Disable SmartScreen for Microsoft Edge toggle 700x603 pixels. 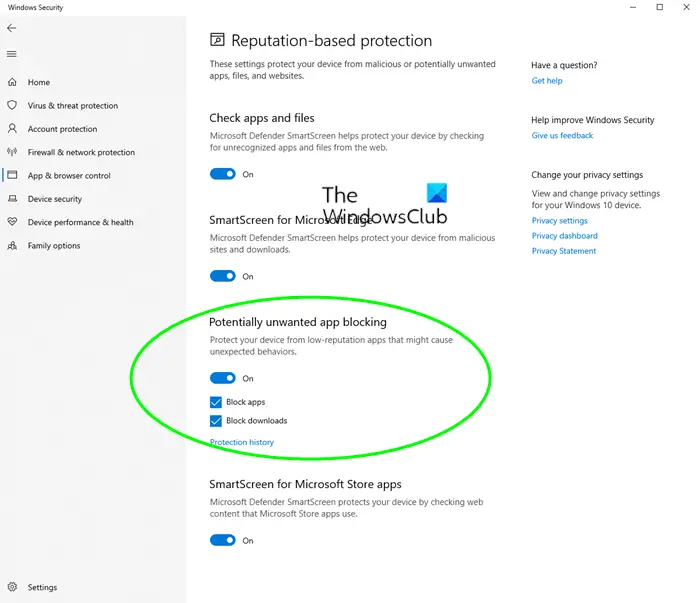click(x=223, y=276)
